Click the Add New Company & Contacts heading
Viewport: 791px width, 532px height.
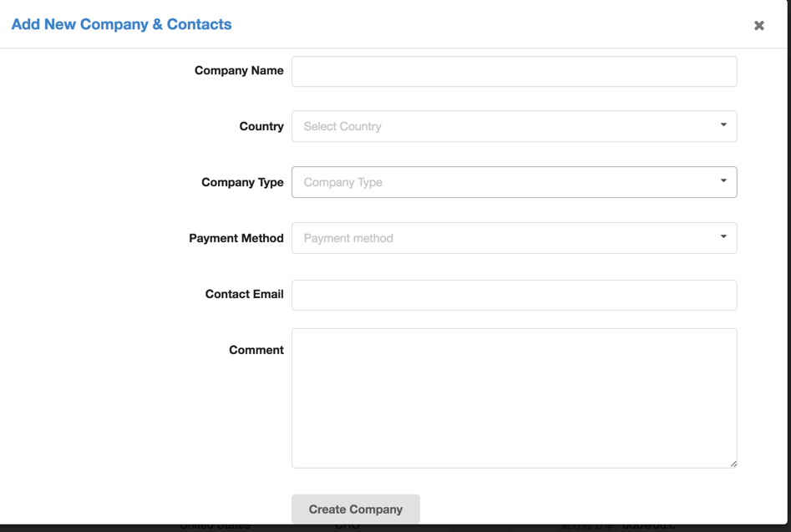pyautogui.click(x=122, y=24)
